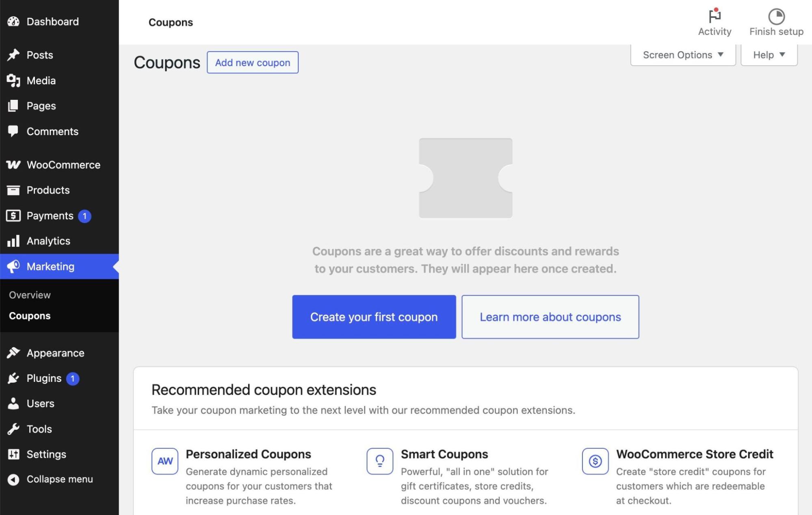Image resolution: width=812 pixels, height=515 pixels.
Task: Click the Settings sliders icon
Action: (x=13, y=454)
